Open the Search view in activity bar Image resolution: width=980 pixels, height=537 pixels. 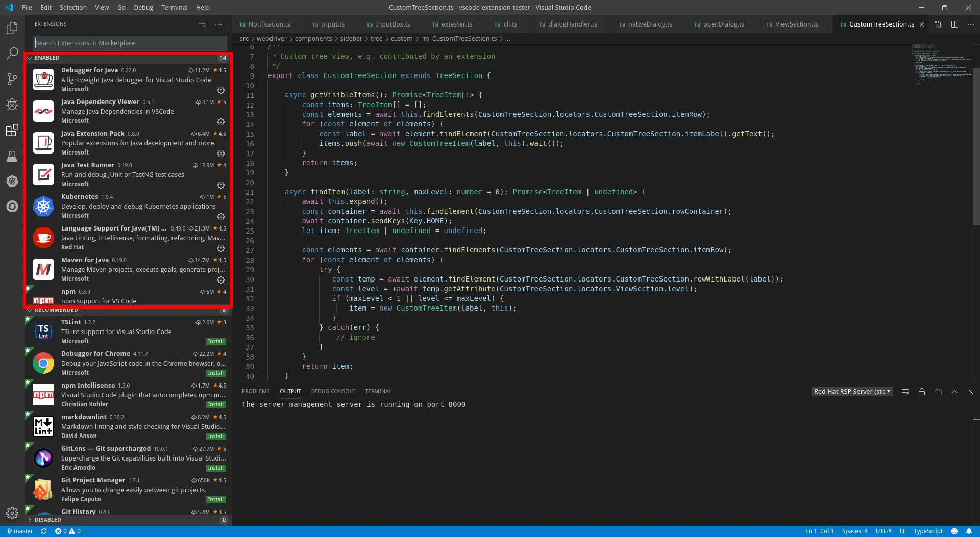coord(12,54)
